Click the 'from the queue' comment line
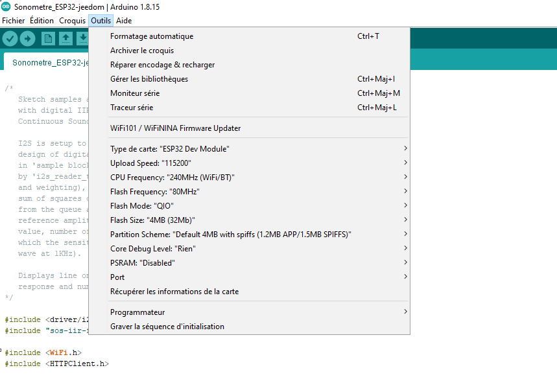The width and height of the screenshot is (557, 392). tap(53, 209)
